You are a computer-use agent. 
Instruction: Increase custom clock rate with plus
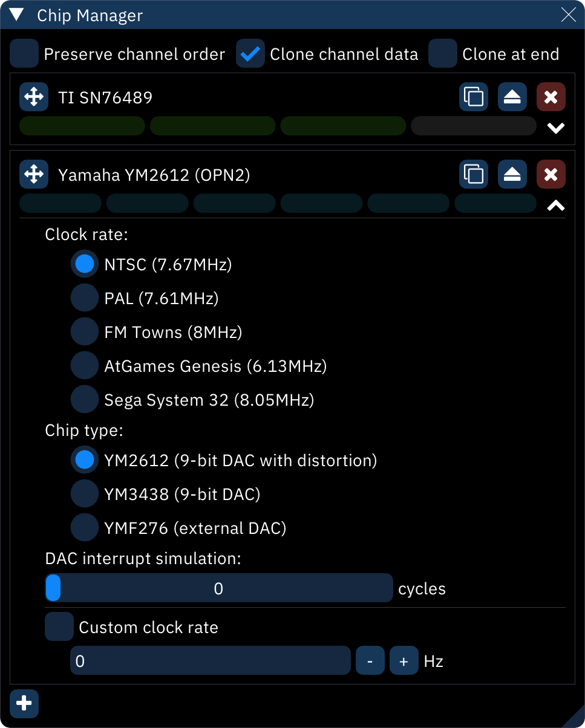(x=404, y=661)
